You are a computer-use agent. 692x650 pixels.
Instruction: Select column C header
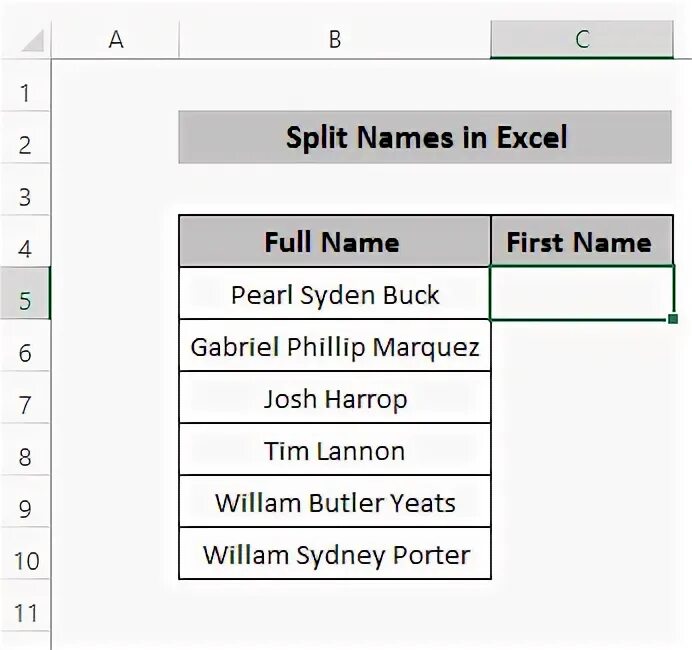[582, 40]
